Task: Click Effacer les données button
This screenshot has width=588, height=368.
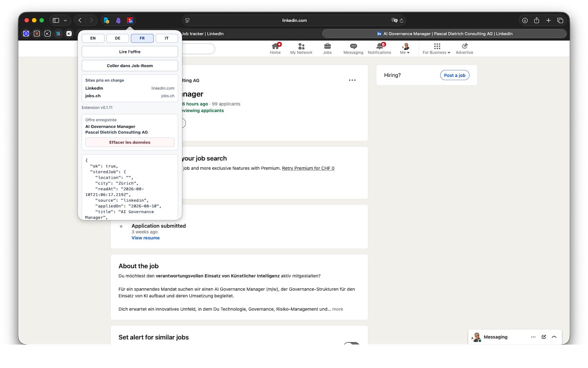Action: (130, 142)
